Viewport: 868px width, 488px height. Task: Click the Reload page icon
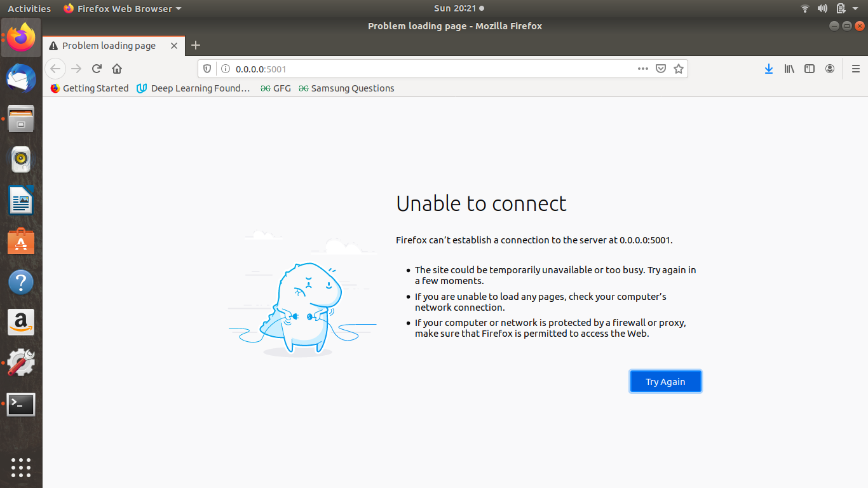pos(97,69)
